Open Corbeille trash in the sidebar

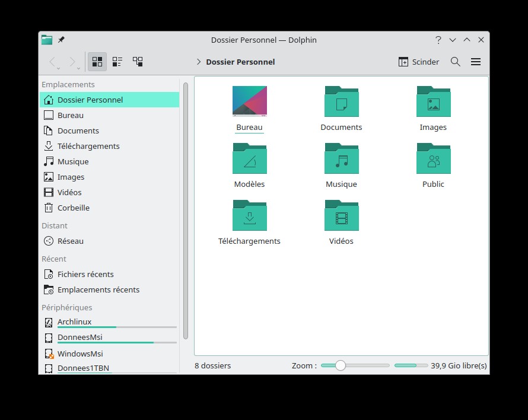click(x=109, y=208)
